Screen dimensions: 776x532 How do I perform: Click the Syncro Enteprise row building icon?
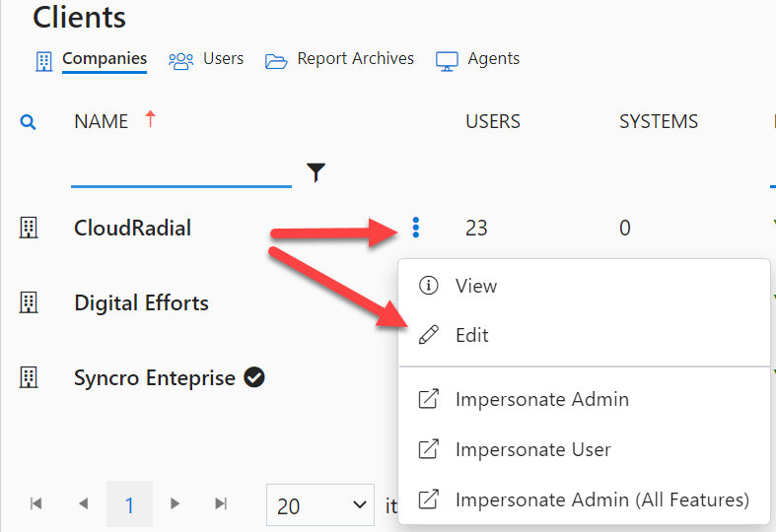[29, 377]
